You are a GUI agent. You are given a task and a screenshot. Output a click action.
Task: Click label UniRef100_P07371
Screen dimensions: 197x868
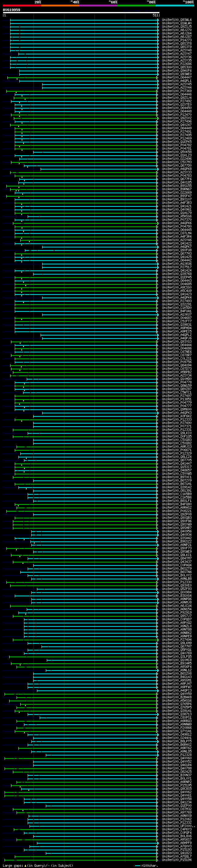click(176, 426)
